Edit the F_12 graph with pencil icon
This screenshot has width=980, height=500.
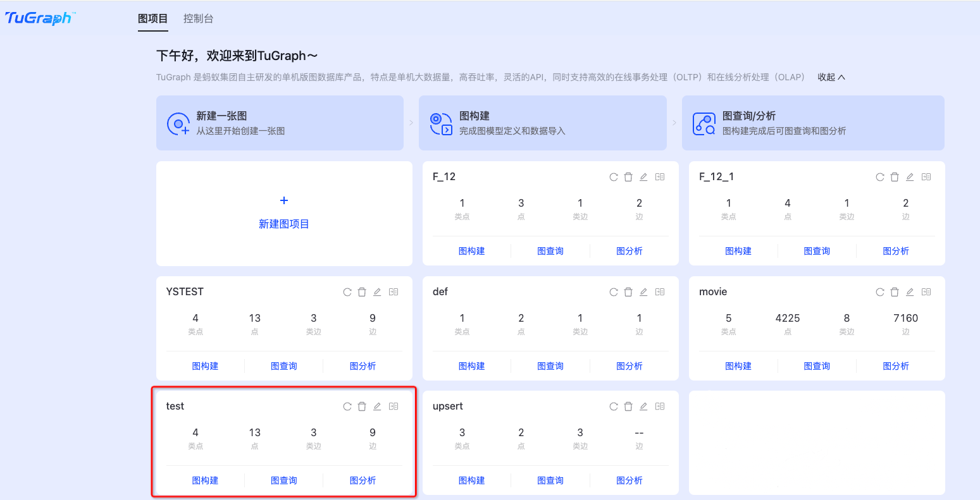(x=643, y=177)
